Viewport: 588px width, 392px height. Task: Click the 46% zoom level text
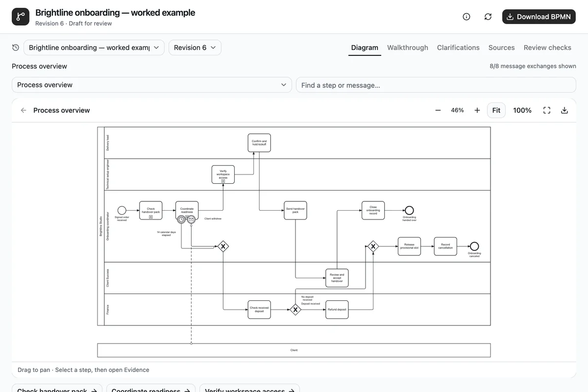457,110
